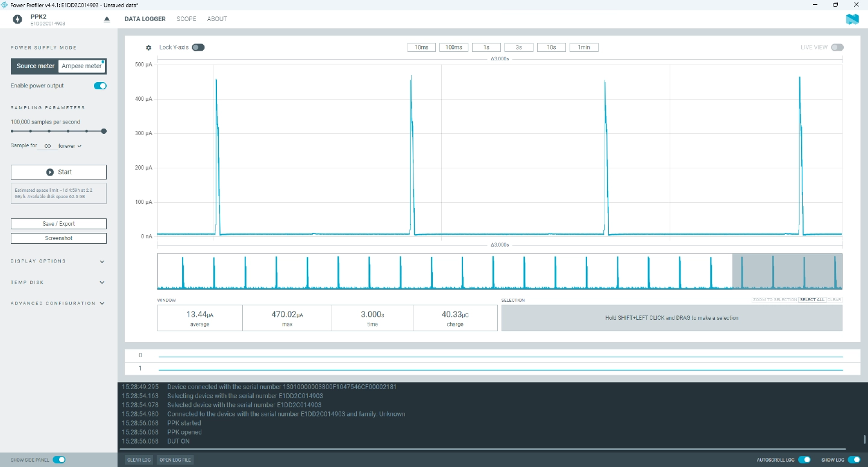
Task: Click Open Log File button
Action: click(175, 460)
